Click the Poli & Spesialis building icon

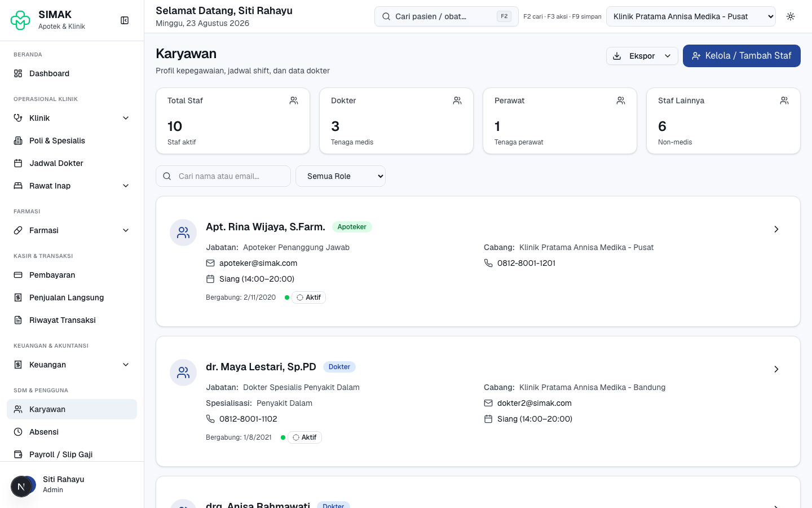pyautogui.click(x=18, y=141)
